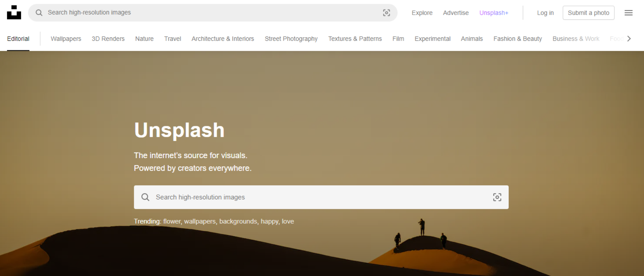Open the Wallpapers category
This screenshot has width=644, height=276.
66,39
